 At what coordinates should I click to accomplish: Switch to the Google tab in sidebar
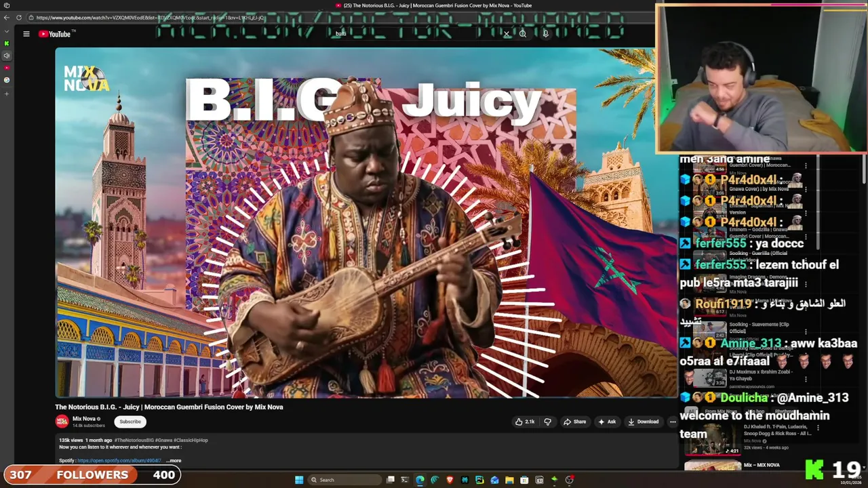[x=7, y=80]
